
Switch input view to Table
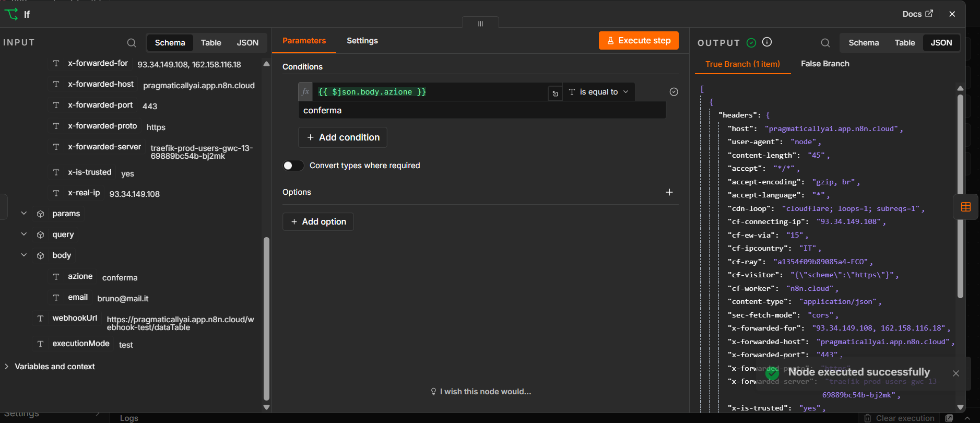pos(211,43)
